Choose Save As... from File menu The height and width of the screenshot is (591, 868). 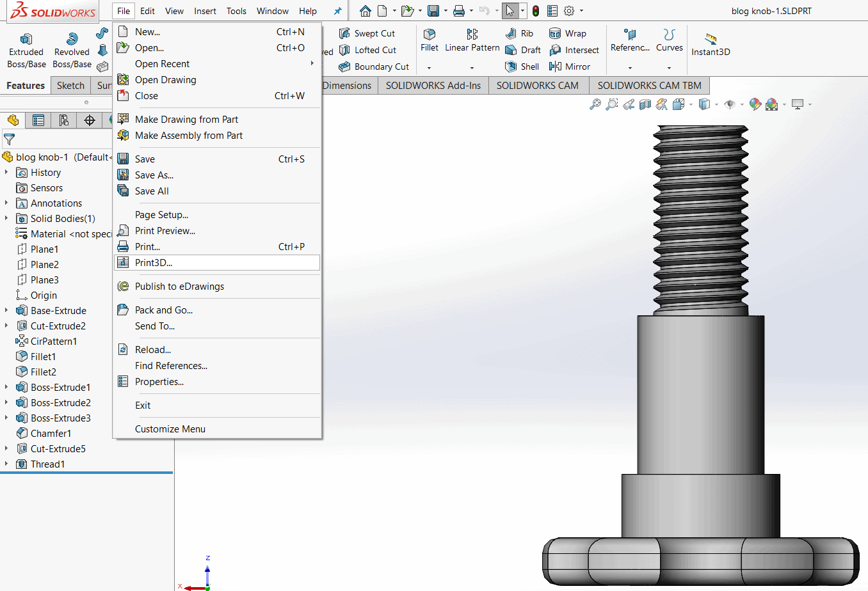[217, 175]
